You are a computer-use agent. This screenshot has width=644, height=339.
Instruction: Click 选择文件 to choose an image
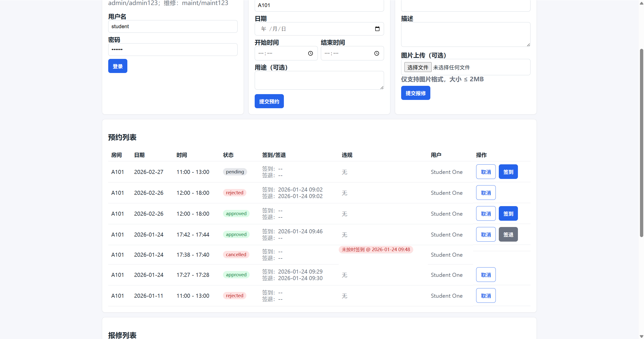(x=418, y=67)
